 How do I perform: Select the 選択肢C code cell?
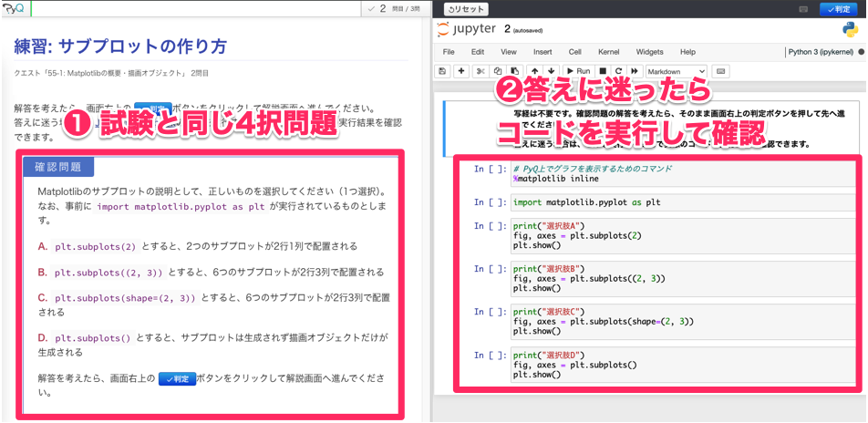point(682,322)
